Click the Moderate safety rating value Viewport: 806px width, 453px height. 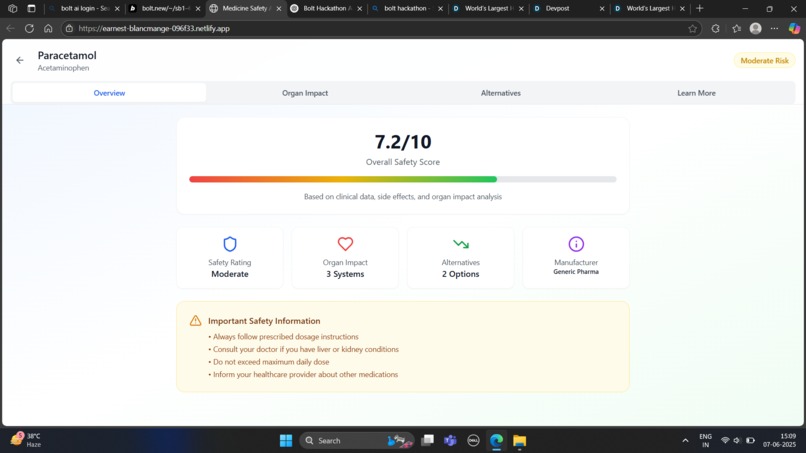point(230,274)
